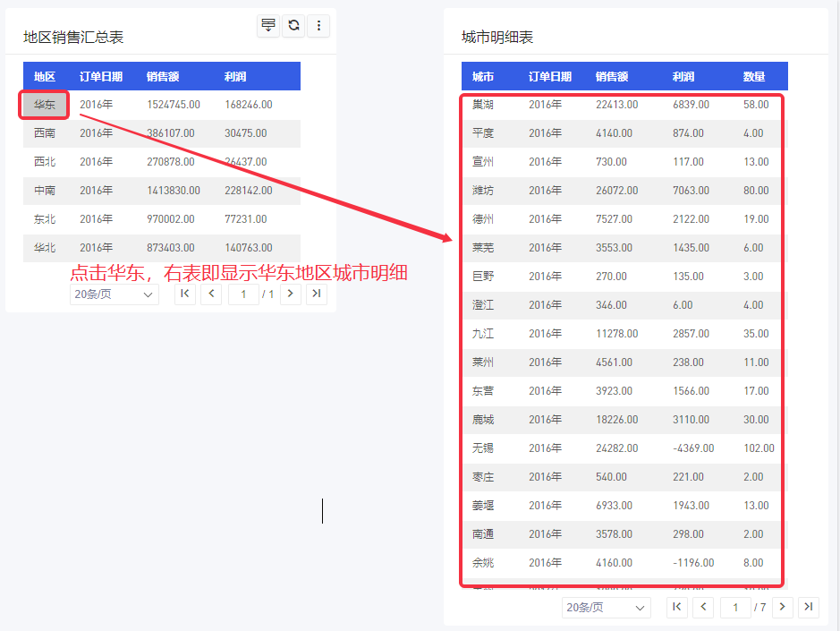Click the 销售额 column header in the regional summary table

tap(162, 76)
